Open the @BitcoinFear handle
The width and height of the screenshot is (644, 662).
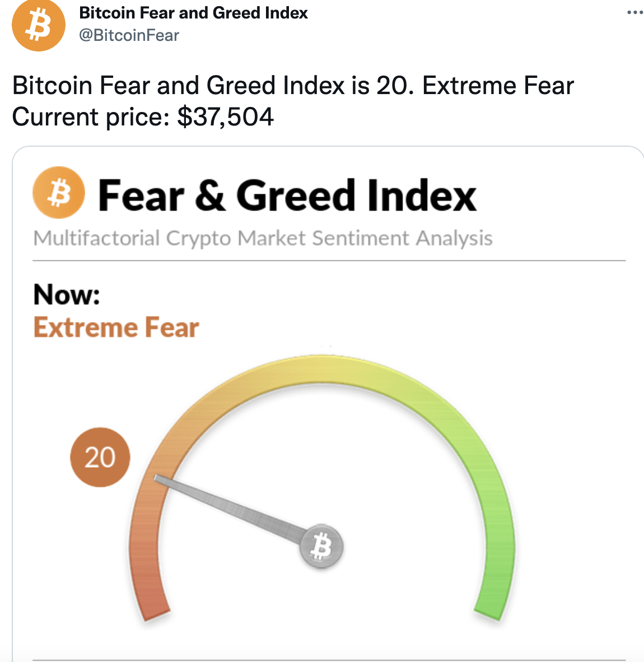(x=129, y=35)
